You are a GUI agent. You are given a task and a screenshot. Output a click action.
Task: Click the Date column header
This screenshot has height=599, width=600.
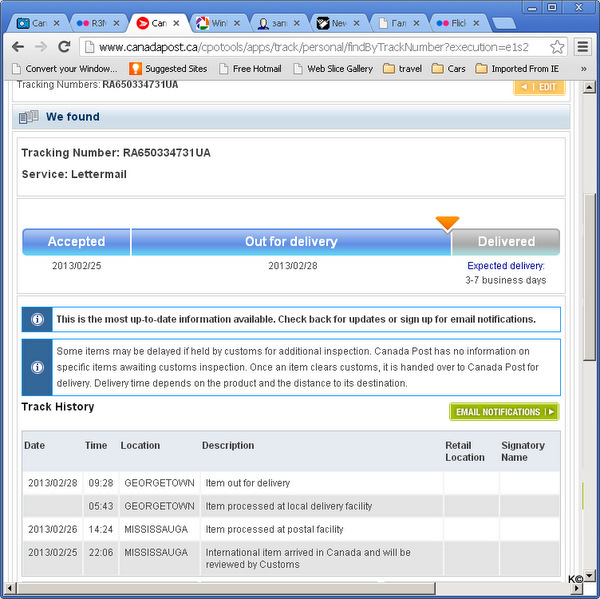coord(34,446)
